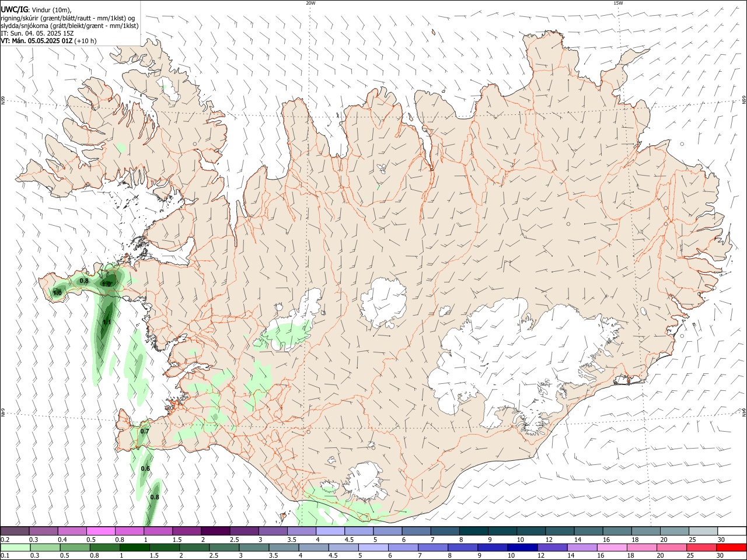Click the IT: Sun. 04. 05. 2025 15Z line
The height and width of the screenshot is (560, 747).
37,33
